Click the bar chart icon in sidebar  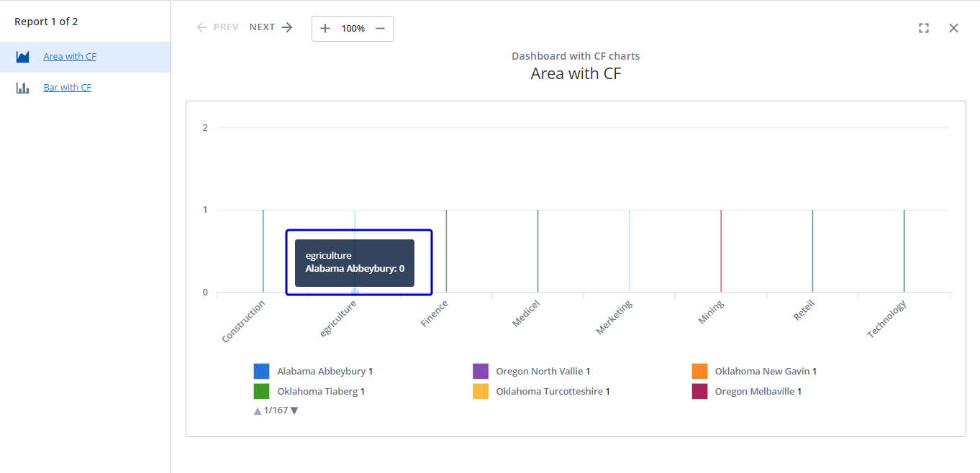(23, 88)
